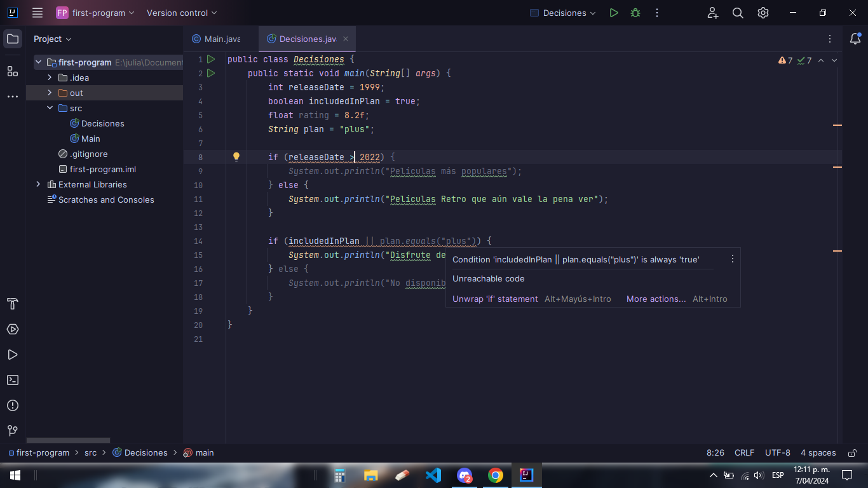Screen dimensions: 868x488
Task: Click first-program breadcrumb in navigation bar
Action: pyautogui.click(x=38, y=453)
